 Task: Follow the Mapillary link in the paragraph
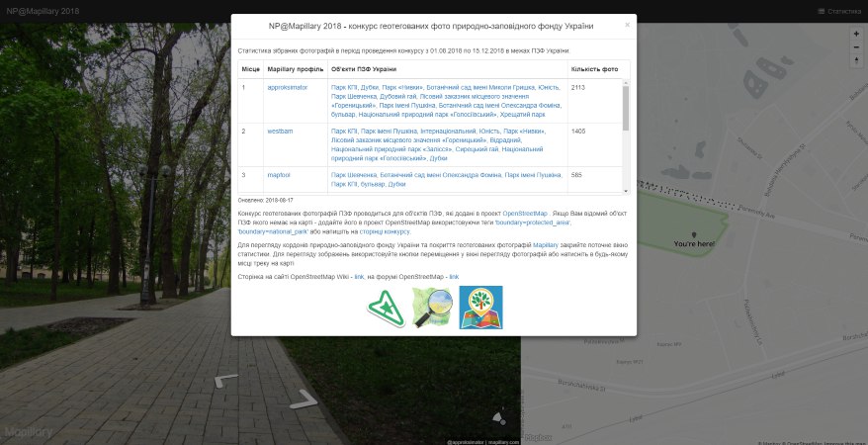click(546, 244)
